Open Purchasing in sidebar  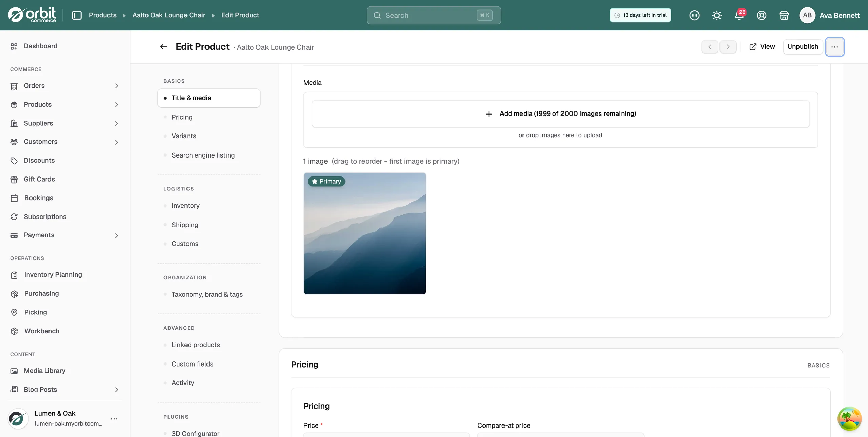tap(41, 294)
